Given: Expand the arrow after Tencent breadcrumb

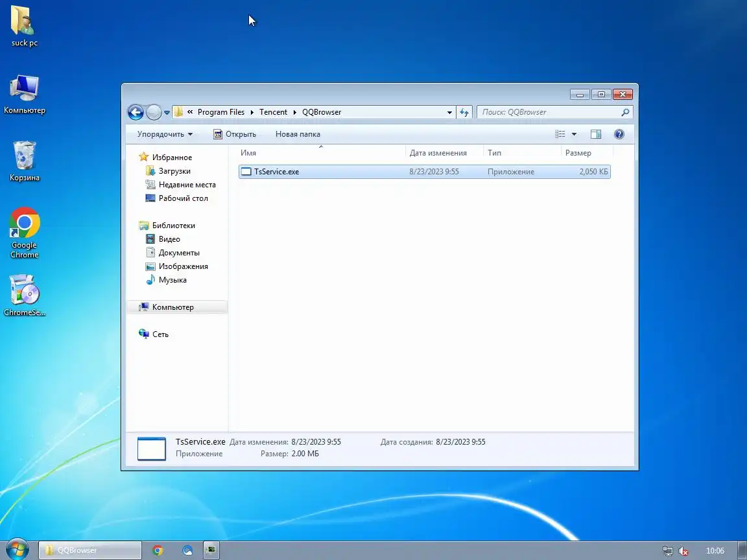Looking at the screenshot, I should [295, 112].
